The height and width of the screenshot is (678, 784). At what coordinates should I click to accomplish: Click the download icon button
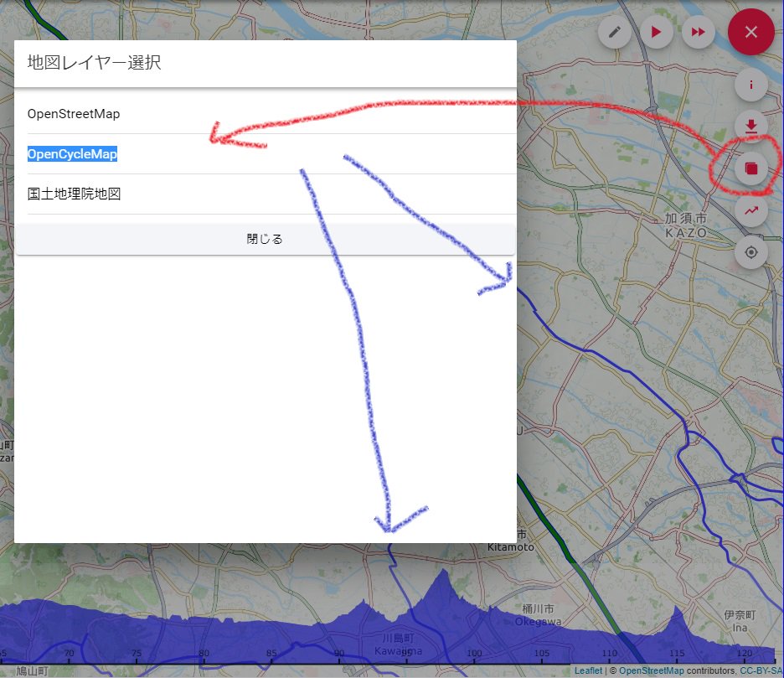click(751, 126)
